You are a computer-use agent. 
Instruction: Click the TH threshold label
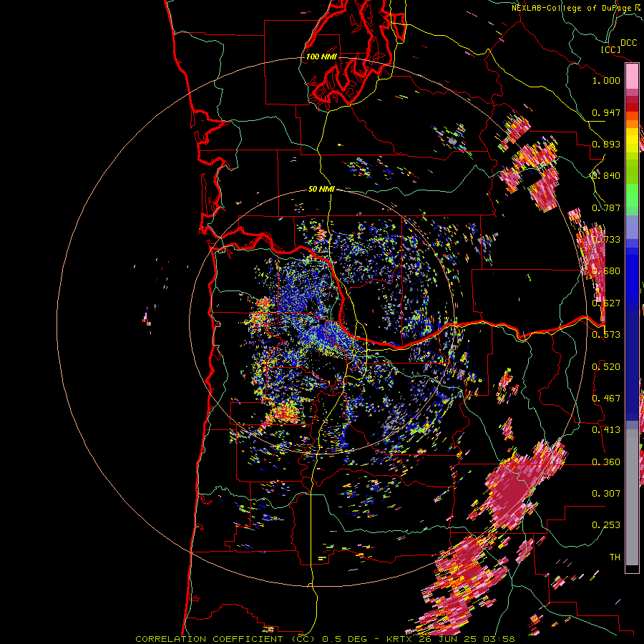point(615,557)
